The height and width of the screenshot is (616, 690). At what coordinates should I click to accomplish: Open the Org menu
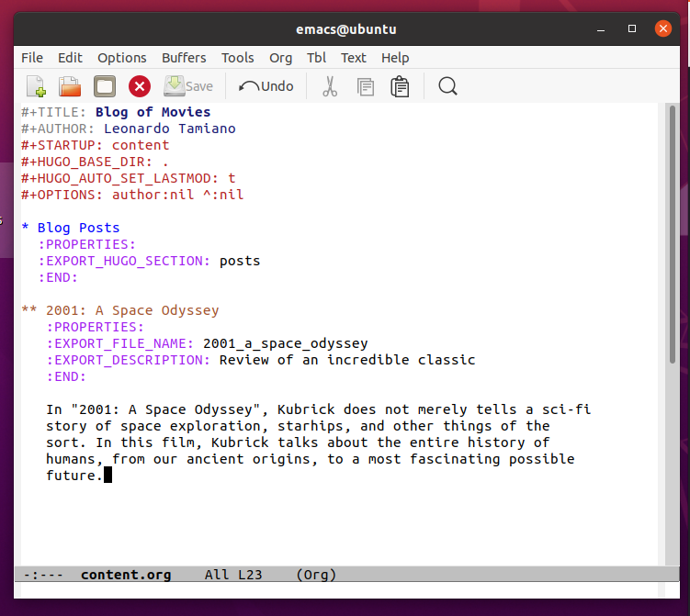281,58
